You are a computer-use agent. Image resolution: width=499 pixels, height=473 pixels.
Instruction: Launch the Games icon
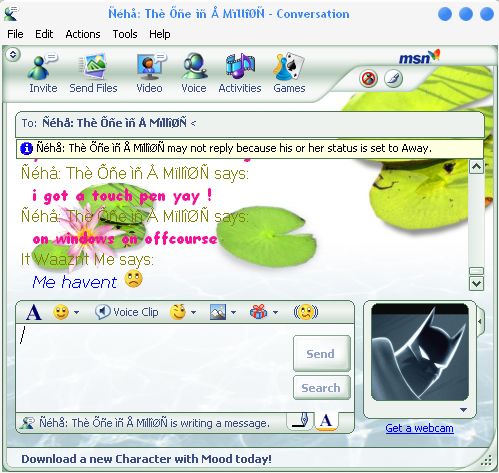(289, 66)
